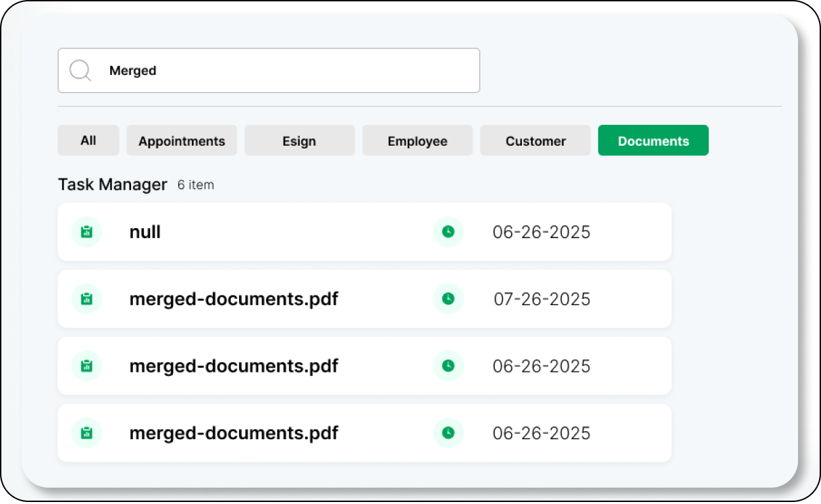This screenshot has height=504, width=821.
Task: Click clock icon in the bottom result row
Action: (448, 433)
